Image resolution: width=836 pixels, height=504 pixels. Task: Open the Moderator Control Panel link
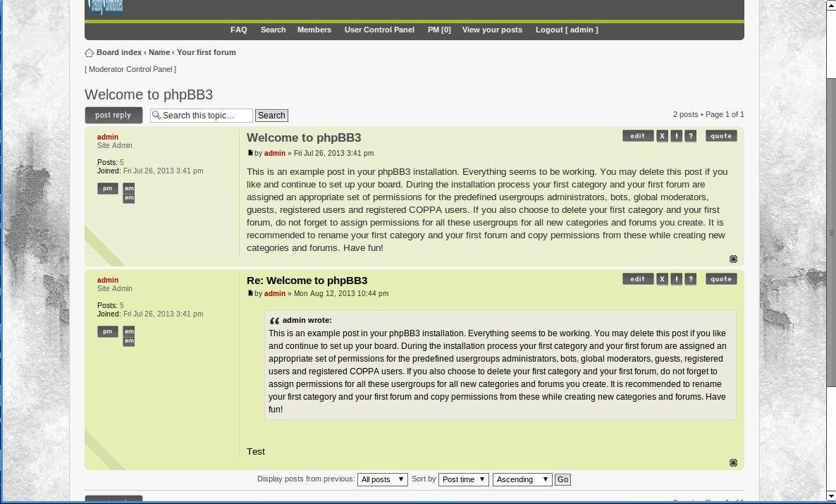pos(130,69)
